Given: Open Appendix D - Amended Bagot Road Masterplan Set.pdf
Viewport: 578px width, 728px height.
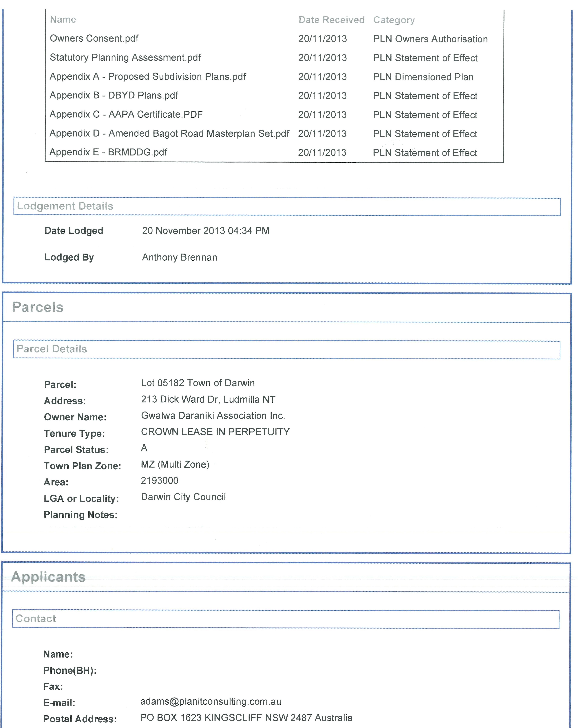Looking at the screenshot, I should pos(169,133).
